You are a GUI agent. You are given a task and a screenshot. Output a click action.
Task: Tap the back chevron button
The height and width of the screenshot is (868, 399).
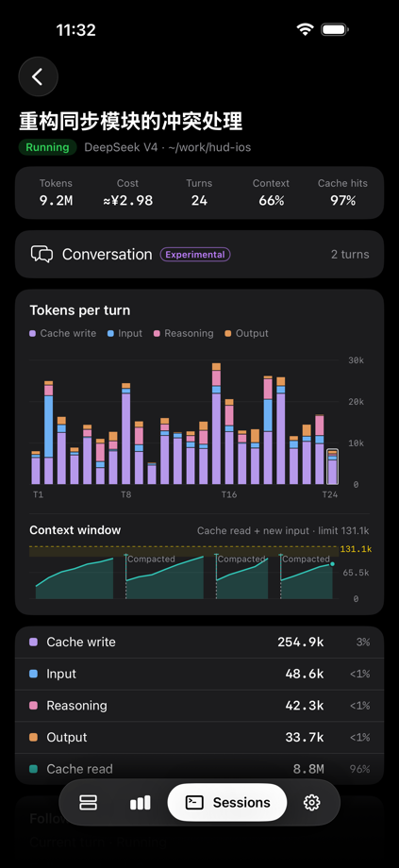point(38,76)
